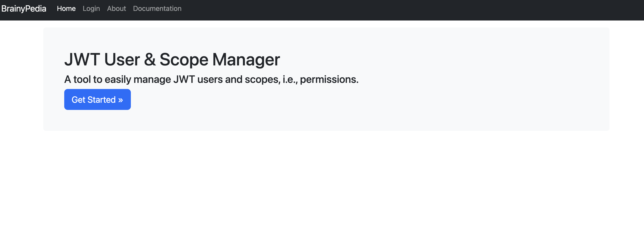644x246 pixels.
Task: Click the tagline about managing JWT users
Action: [211, 79]
